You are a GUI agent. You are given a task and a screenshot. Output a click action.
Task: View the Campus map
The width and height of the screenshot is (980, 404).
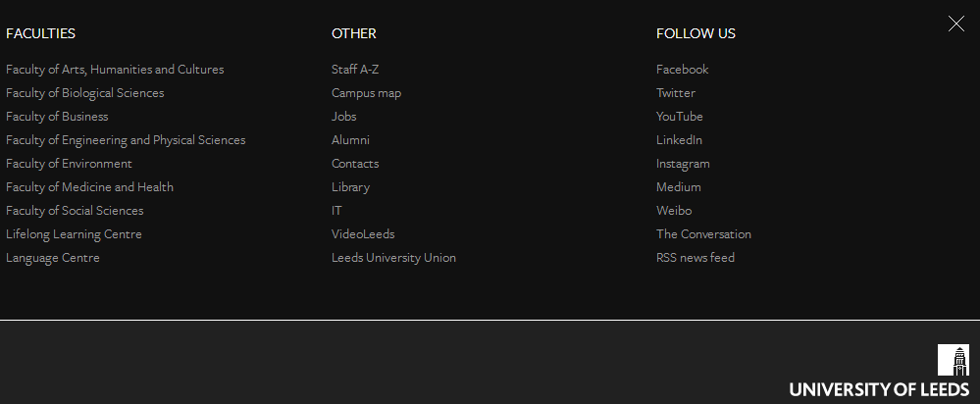point(366,93)
